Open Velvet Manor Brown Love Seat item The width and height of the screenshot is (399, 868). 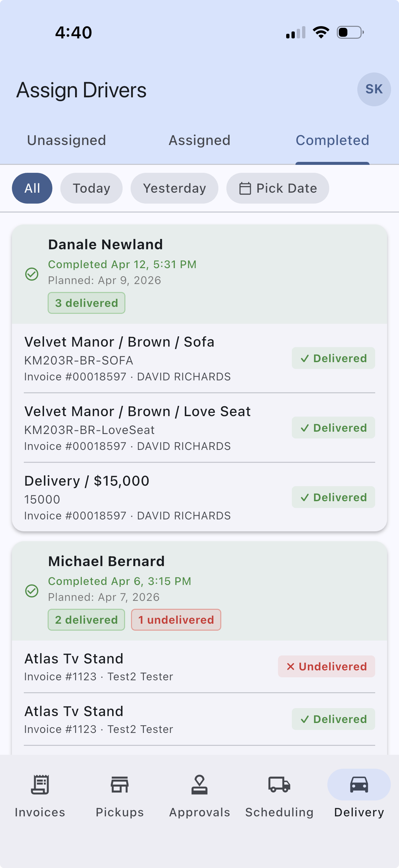click(x=137, y=428)
